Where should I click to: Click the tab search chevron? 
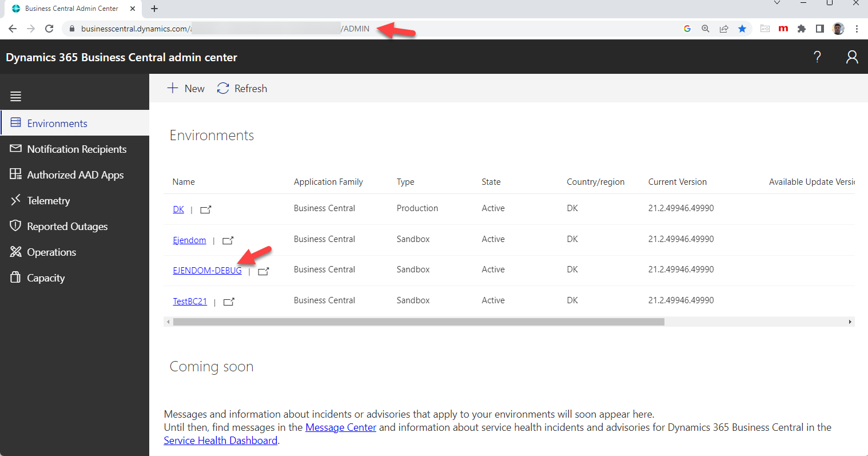pyautogui.click(x=777, y=3)
